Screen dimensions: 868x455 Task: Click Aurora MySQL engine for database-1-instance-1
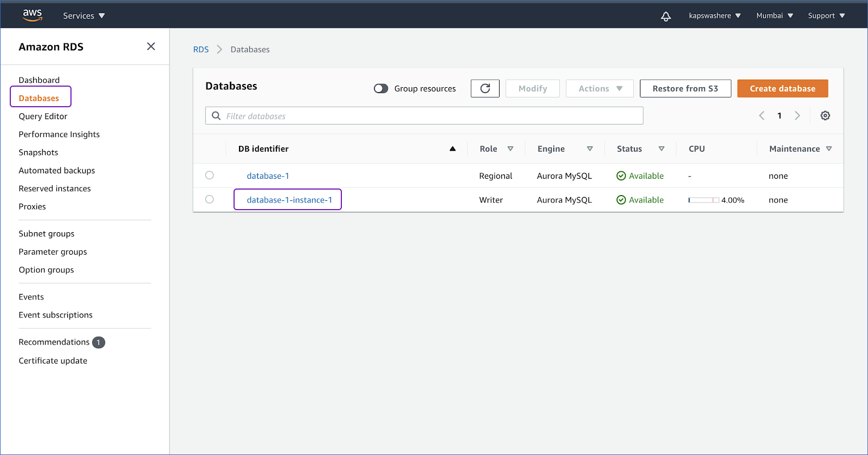click(x=565, y=200)
